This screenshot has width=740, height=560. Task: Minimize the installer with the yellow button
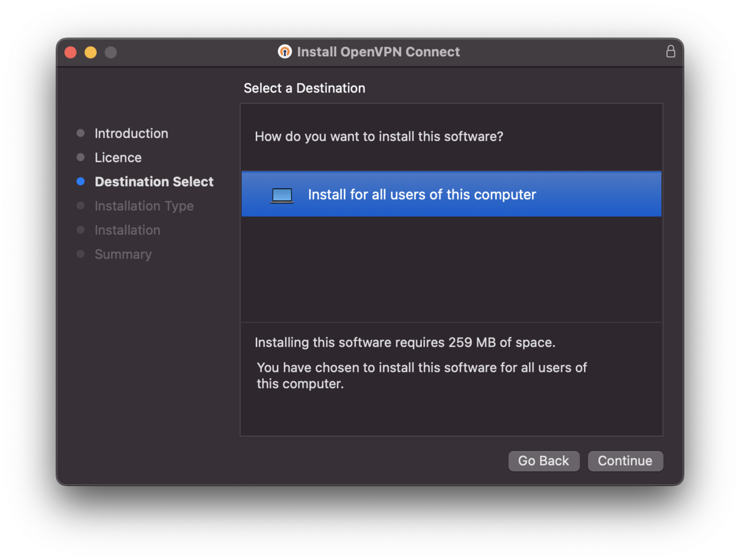click(x=91, y=52)
